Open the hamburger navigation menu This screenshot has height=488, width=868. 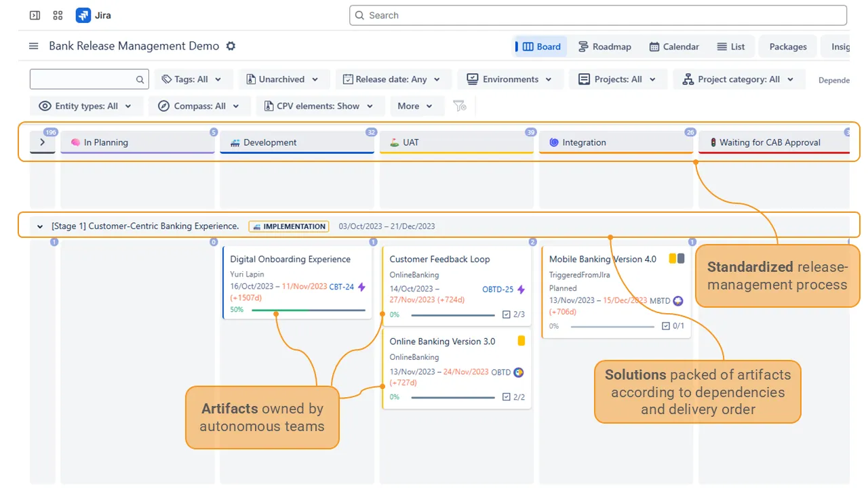coord(34,46)
